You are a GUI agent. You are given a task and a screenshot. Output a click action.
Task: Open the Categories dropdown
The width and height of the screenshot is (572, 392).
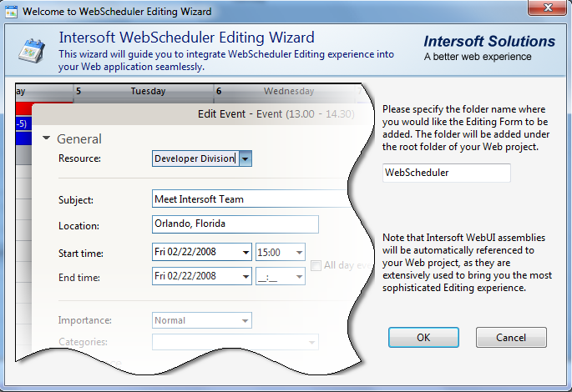(311, 342)
